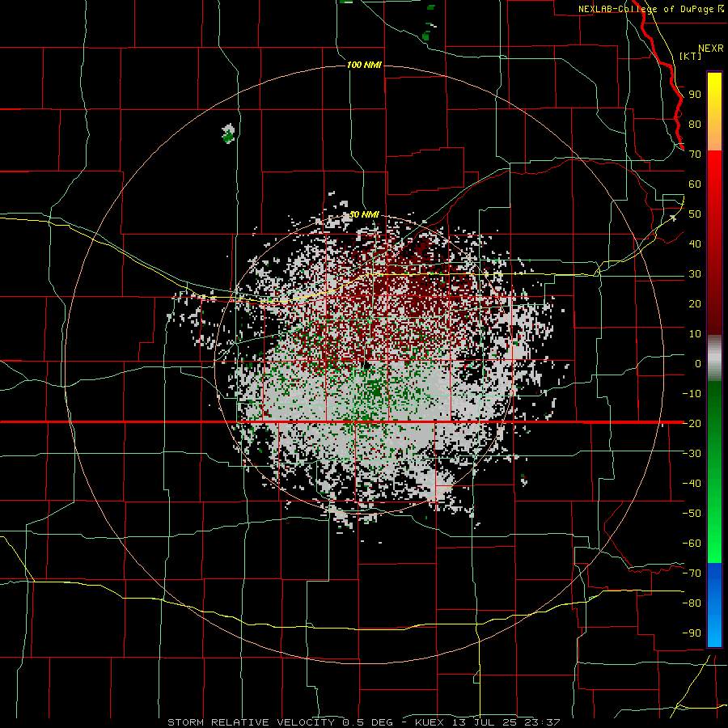Viewport: 728px width, 728px height.
Task: Pick the gray zero-velocity segment of scale
Action: click(714, 358)
